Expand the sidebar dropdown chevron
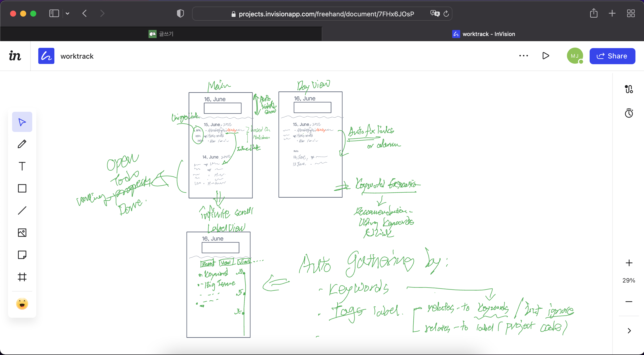 point(67,13)
